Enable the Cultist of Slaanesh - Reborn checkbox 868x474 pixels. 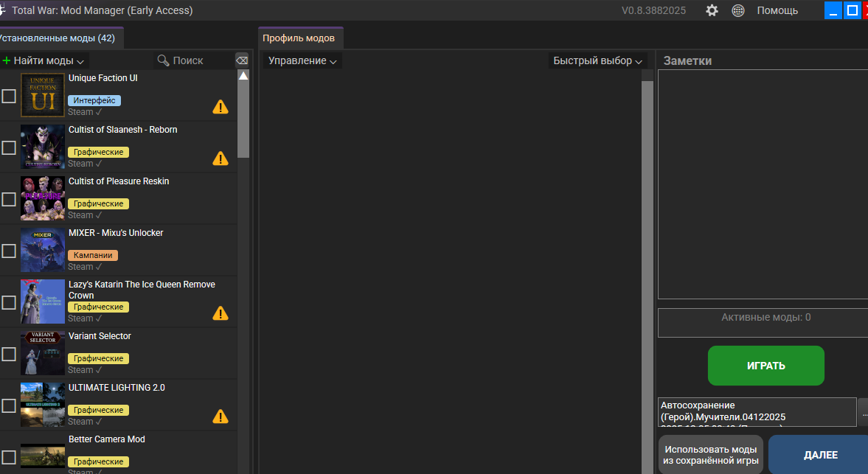(9, 147)
